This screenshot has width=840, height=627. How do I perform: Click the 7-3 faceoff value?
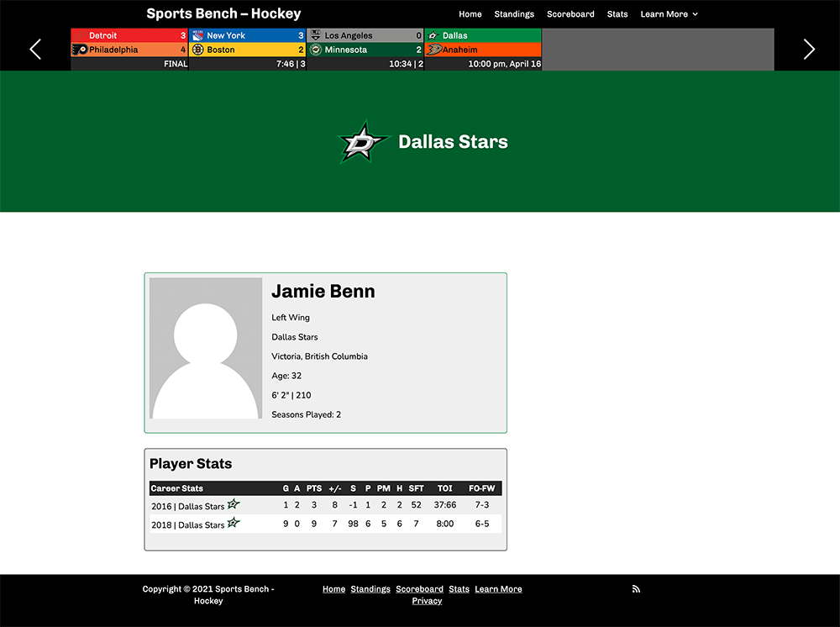[x=481, y=505]
